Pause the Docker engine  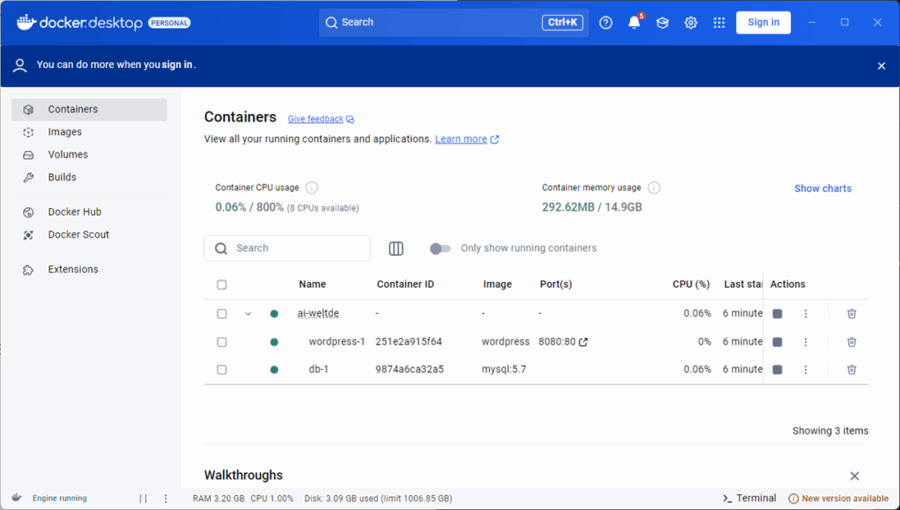[x=143, y=499]
